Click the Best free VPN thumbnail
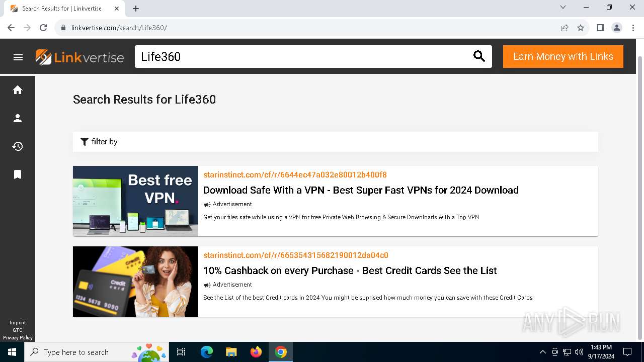The width and height of the screenshot is (644, 362). click(135, 201)
